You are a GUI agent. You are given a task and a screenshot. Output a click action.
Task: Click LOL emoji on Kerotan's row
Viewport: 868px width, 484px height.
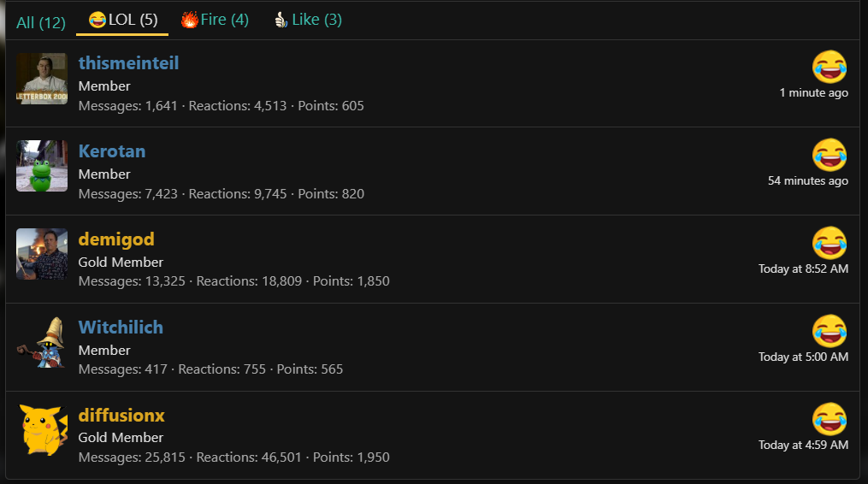pos(830,155)
